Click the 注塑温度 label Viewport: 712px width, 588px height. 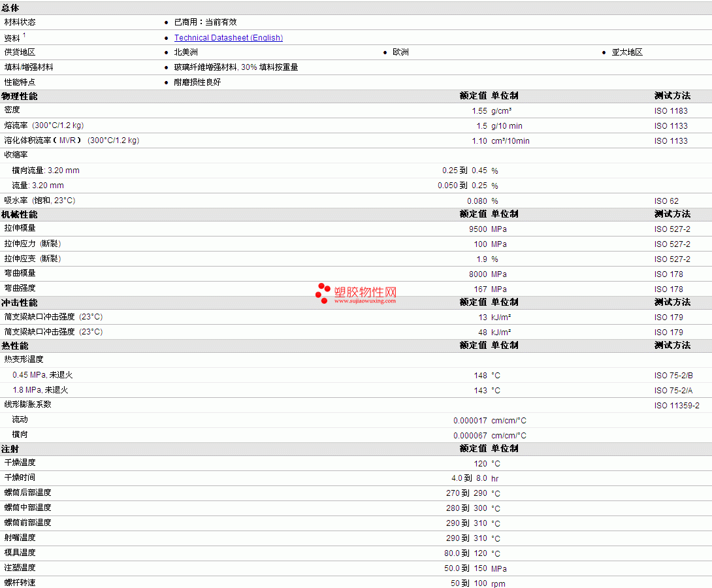point(20,567)
